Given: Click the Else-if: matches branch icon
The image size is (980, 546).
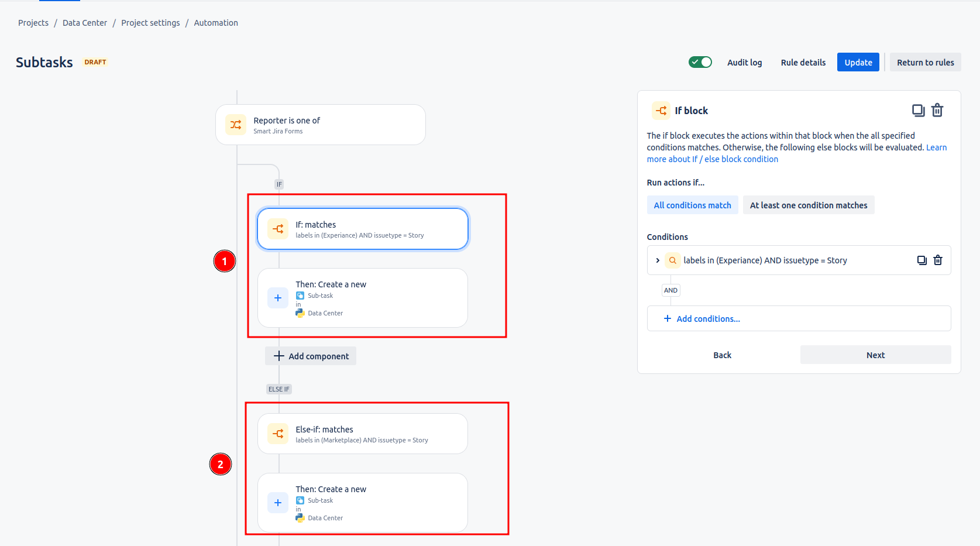Looking at the screenshot, I should click(278, 434).
